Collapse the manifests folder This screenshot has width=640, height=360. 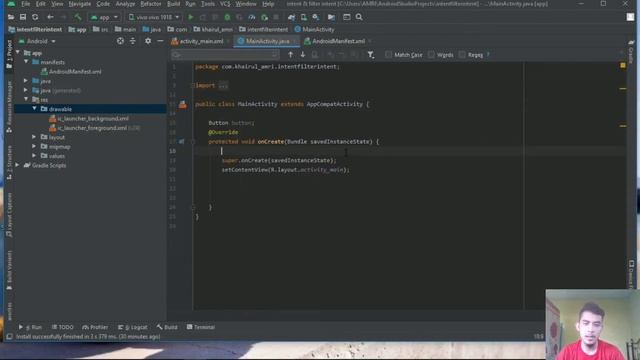click(x=26, y=62)
